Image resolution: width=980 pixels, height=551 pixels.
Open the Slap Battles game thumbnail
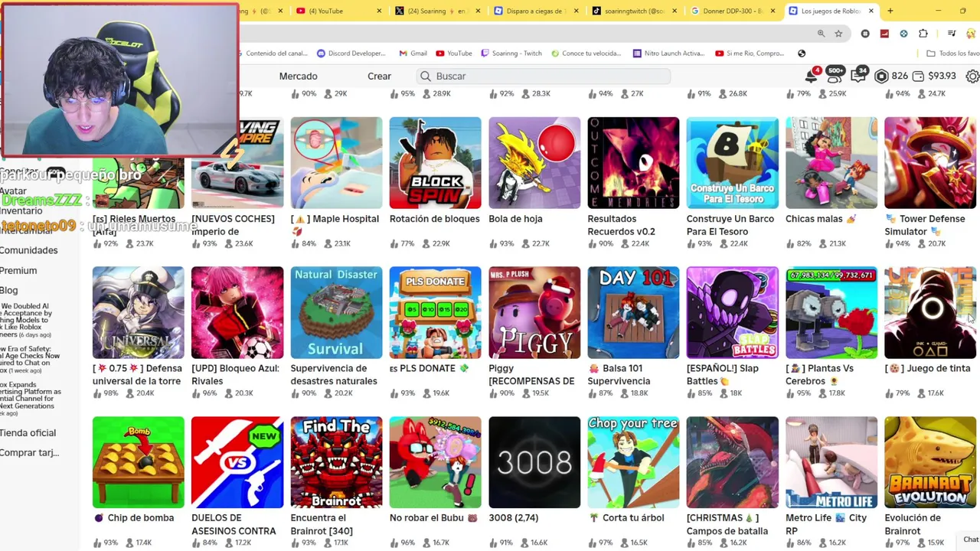(732, 312)
